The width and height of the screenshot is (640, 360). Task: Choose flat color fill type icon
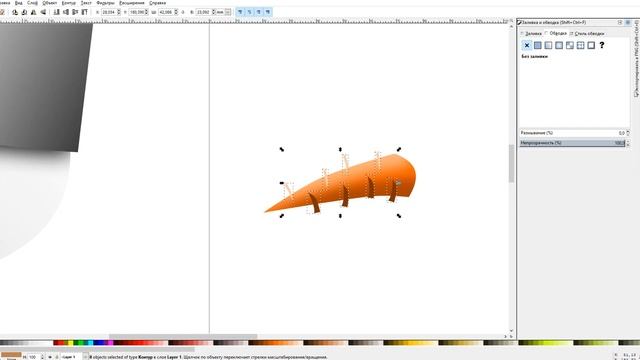(538, 45)
